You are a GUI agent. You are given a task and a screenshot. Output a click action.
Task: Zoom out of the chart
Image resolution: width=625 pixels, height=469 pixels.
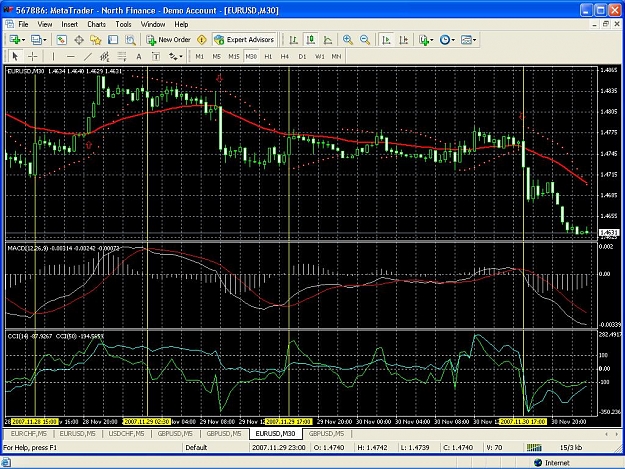365,39
